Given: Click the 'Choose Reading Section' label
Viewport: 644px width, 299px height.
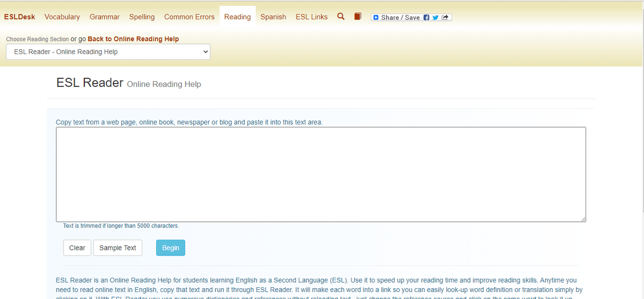Looking at the screenshot, I should pyautogui.click(x=38, y=39).
